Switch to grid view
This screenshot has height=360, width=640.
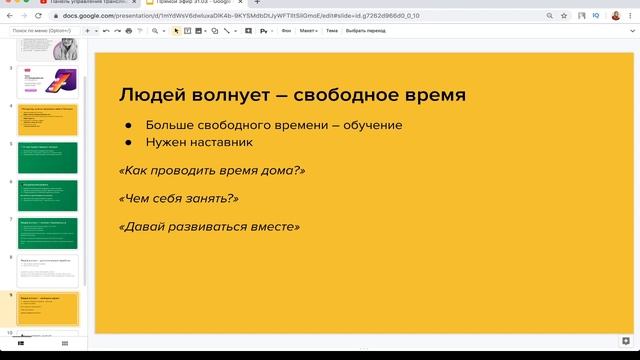(65, 343)
